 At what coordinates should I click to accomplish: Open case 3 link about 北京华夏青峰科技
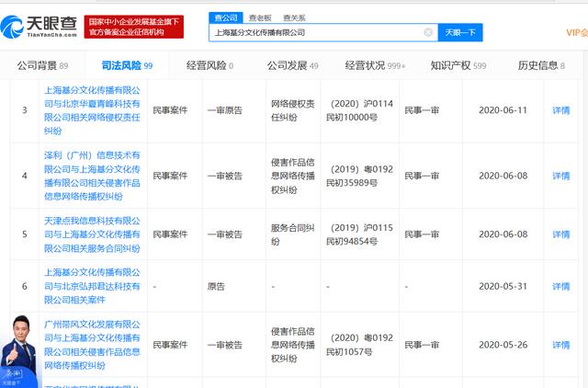tap(92, 110)
